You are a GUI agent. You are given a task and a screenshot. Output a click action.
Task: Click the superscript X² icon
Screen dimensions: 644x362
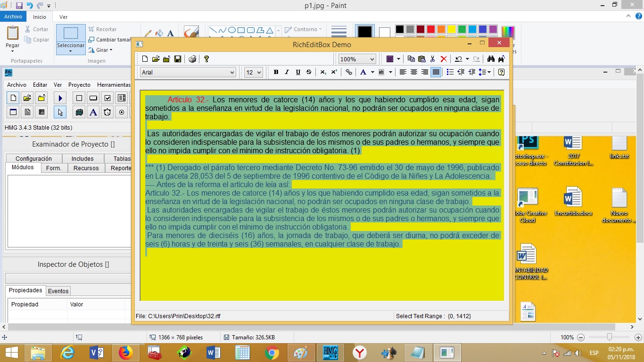coord(334,72)
